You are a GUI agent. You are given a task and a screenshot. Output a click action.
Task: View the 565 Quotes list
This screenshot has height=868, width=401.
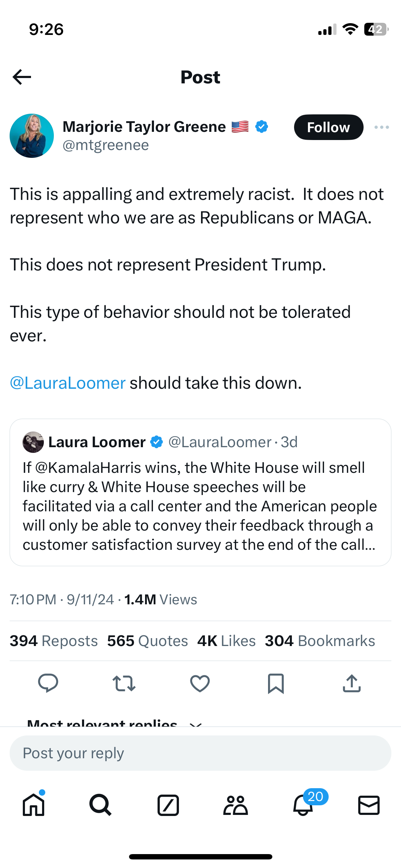pos(148,641)
